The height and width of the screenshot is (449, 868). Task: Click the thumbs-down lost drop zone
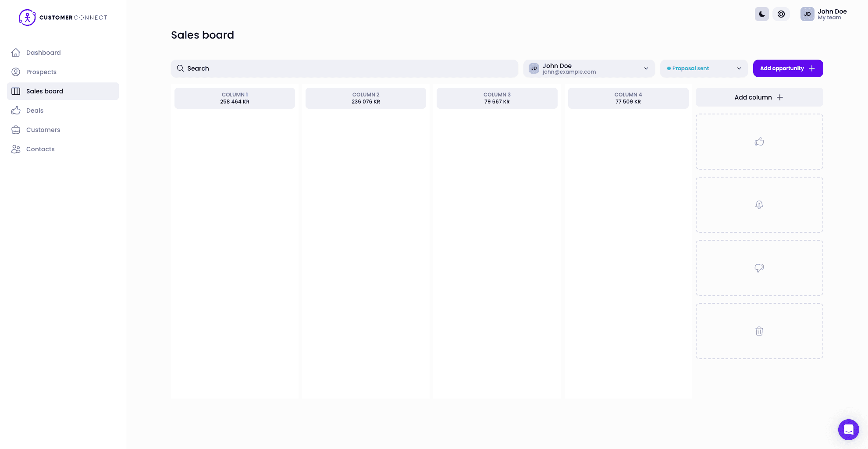(759, 268)
